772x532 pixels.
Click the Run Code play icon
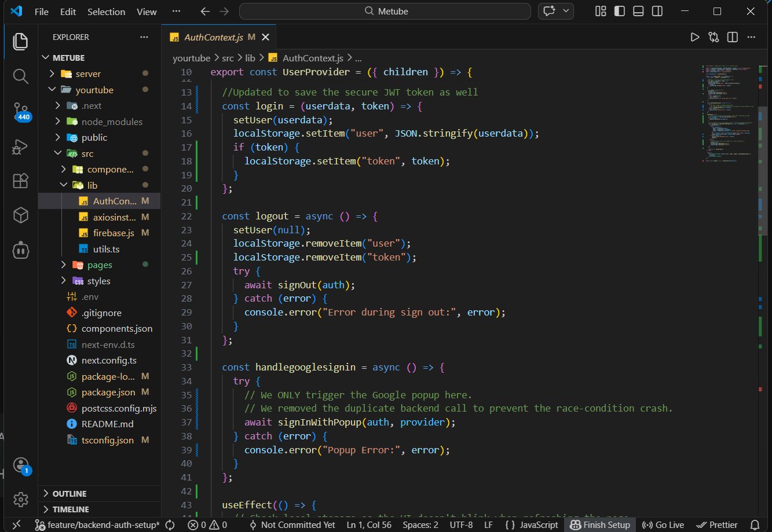[694, 37]
